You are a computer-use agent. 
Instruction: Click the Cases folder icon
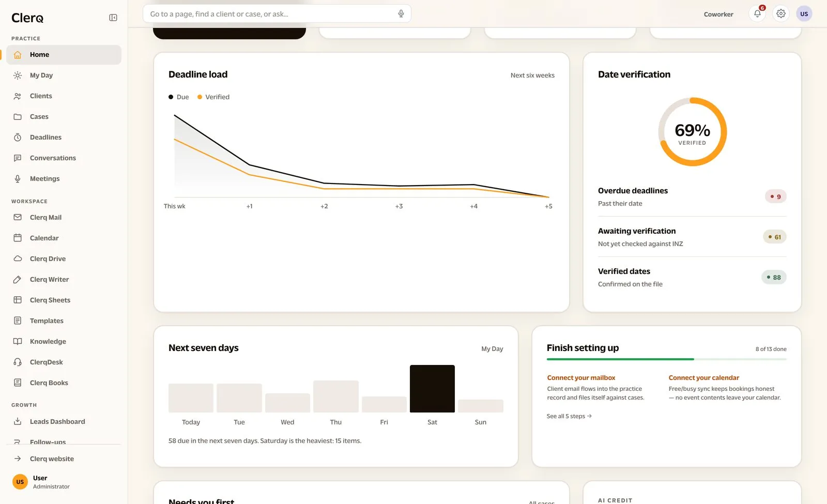click(x=18, y=117)
